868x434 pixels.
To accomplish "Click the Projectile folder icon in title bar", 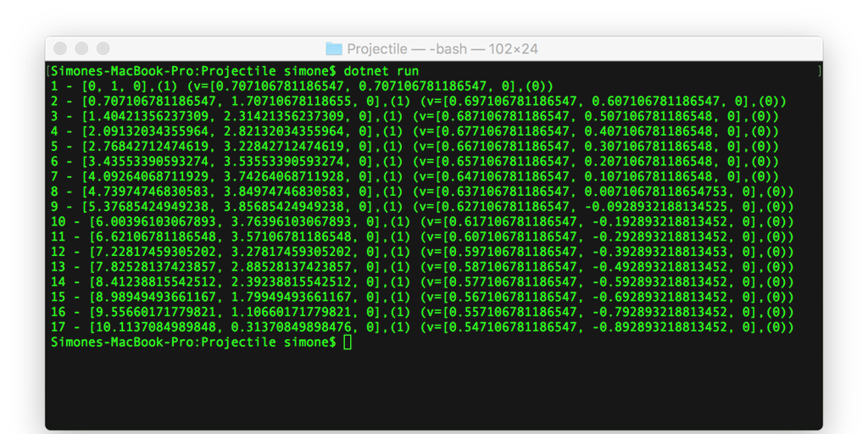I will click(333, 49).
